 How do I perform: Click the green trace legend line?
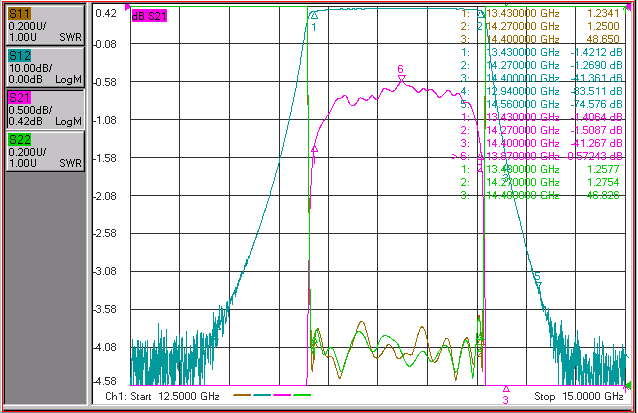pyautogui.click(x=302, y=395)
